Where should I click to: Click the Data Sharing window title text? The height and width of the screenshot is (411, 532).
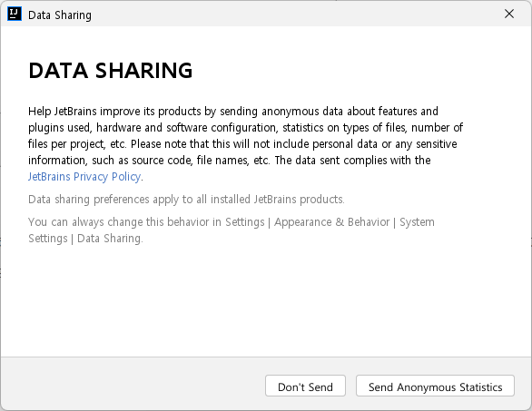[60, 15]
